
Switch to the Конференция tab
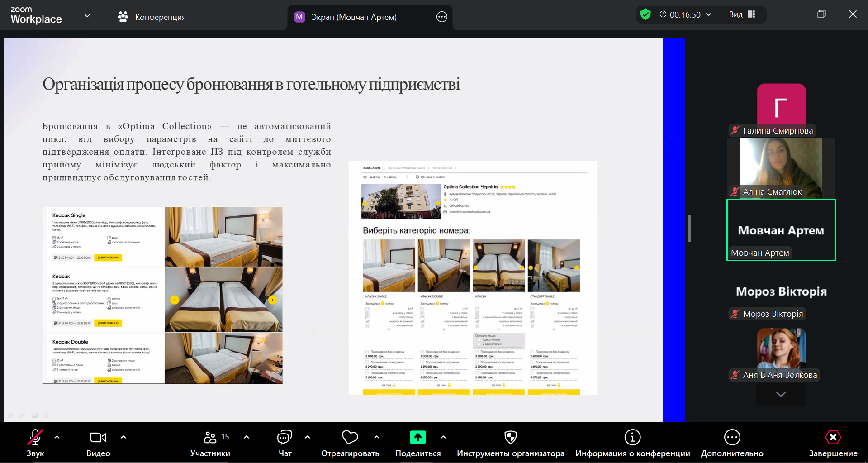[x=152, y=17]
